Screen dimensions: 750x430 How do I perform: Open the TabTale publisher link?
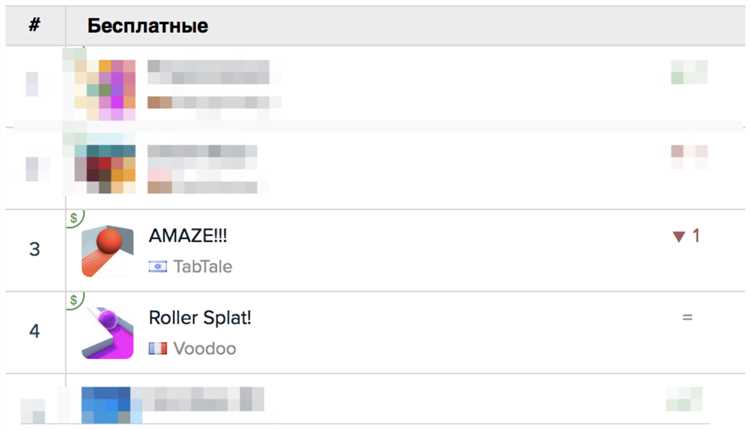pyautogui.click(x=203, y=266)
